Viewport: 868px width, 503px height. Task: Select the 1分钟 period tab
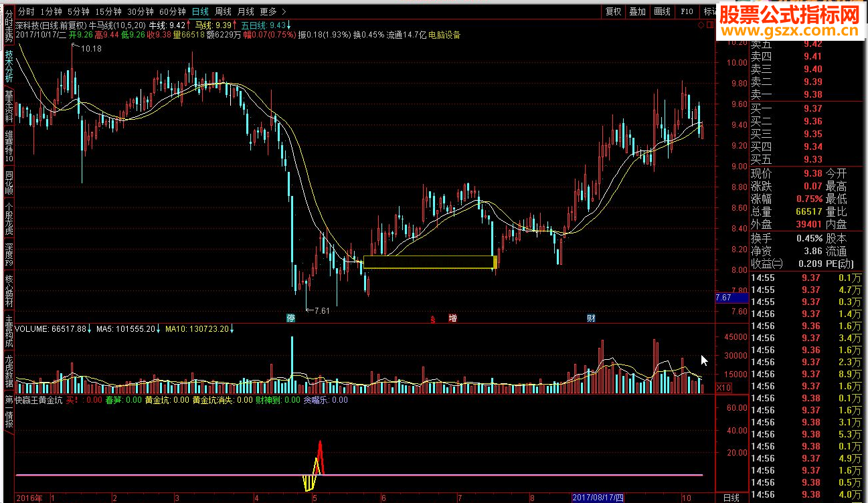(x=50, y=11)
